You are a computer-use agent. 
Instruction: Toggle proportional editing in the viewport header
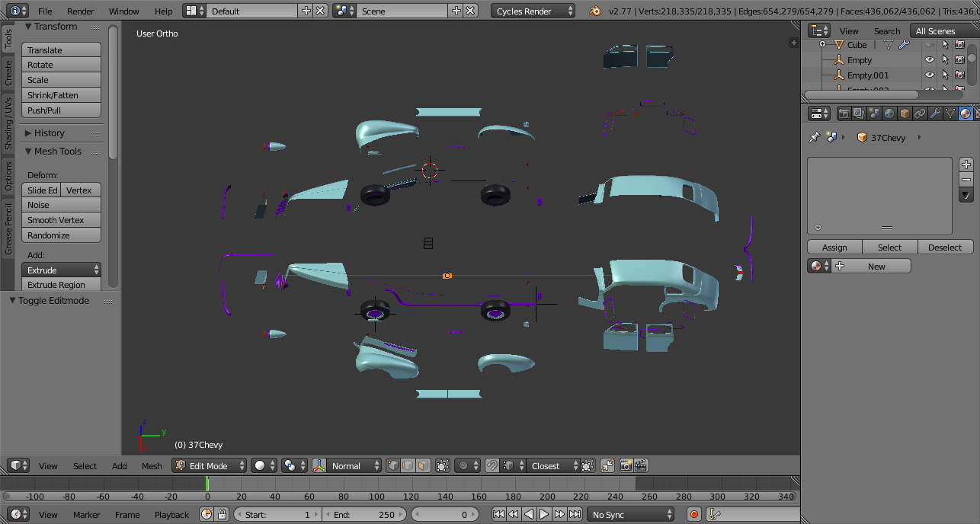point(462,465)
